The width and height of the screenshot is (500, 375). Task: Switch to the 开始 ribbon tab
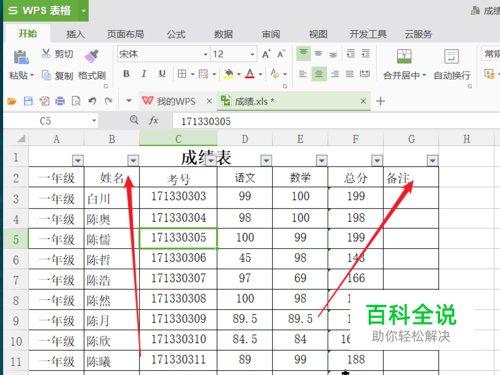[28, 34]
